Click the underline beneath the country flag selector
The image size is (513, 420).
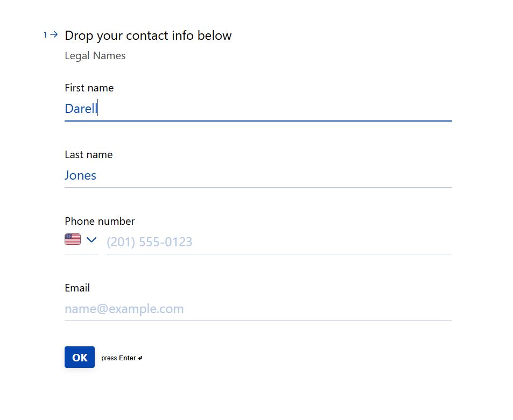[81, 254]
